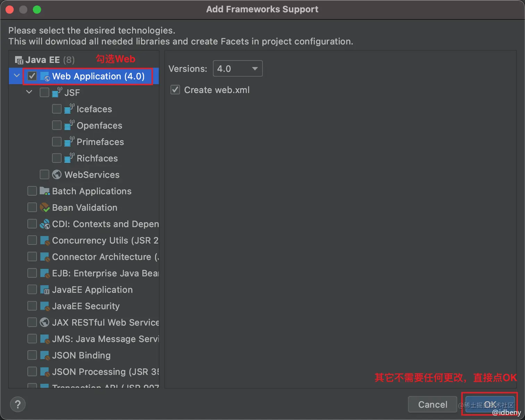The image size is (525, 420).
Task: Click the CDI Contexts icon
Action: click(45, 224)
